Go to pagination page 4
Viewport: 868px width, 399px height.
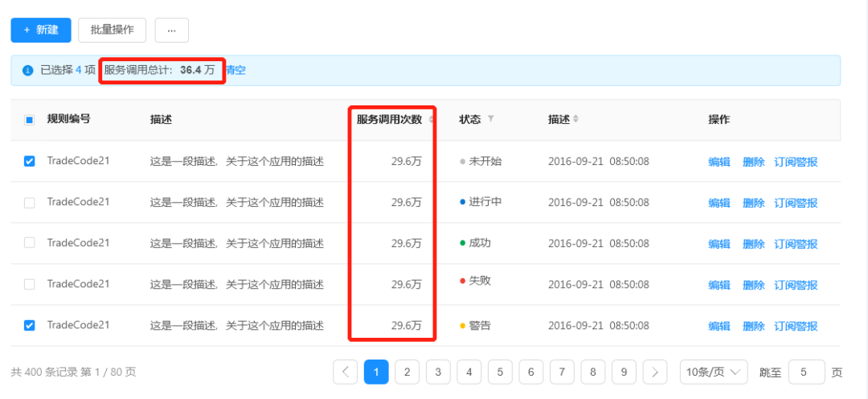click(x=469, y=372)
